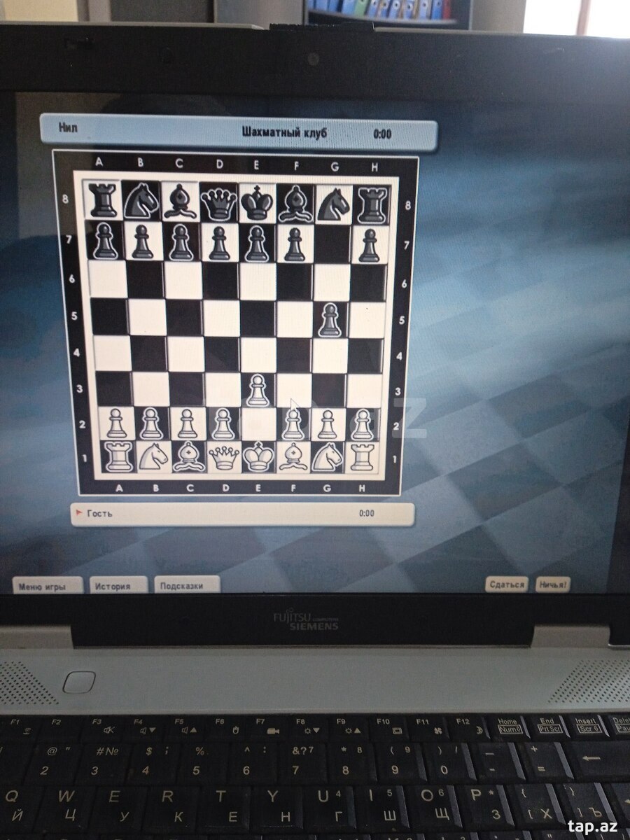The image size is (630, 840).
Task: Click the Шахматный клуб title text
Action: coord(284,132)
